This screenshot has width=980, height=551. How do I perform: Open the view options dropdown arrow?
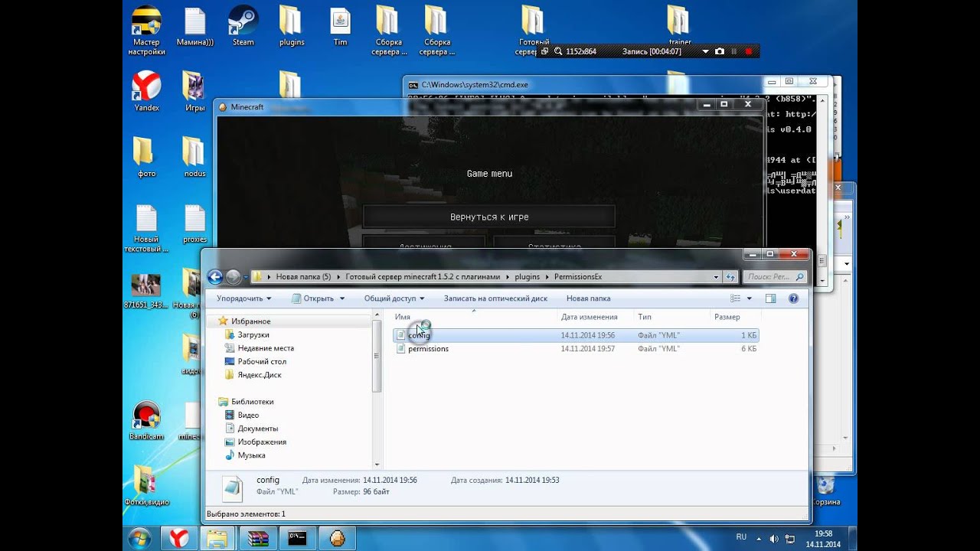click(750, 298)
